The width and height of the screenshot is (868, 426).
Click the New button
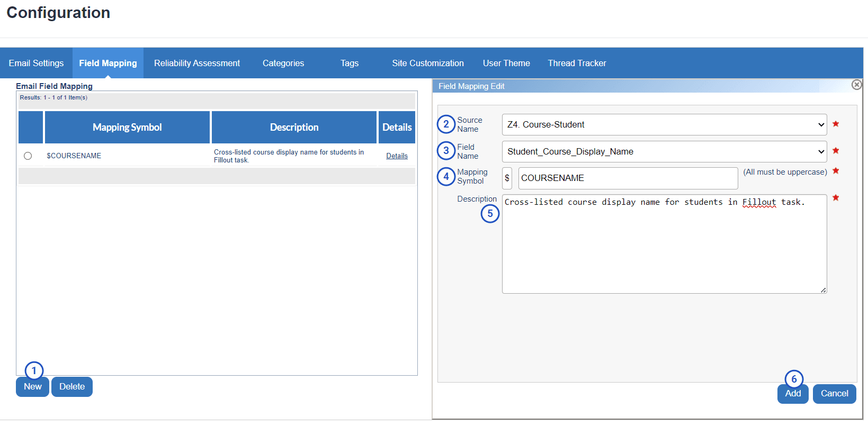32,386
